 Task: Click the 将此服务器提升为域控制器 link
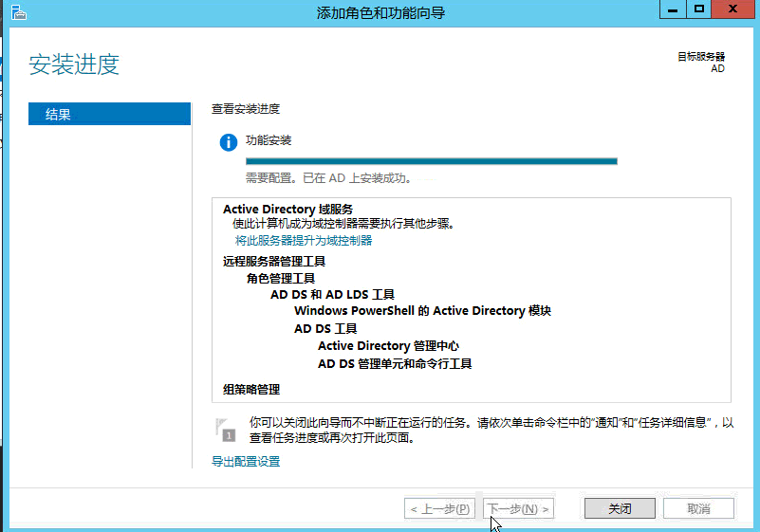click(304, 241)
